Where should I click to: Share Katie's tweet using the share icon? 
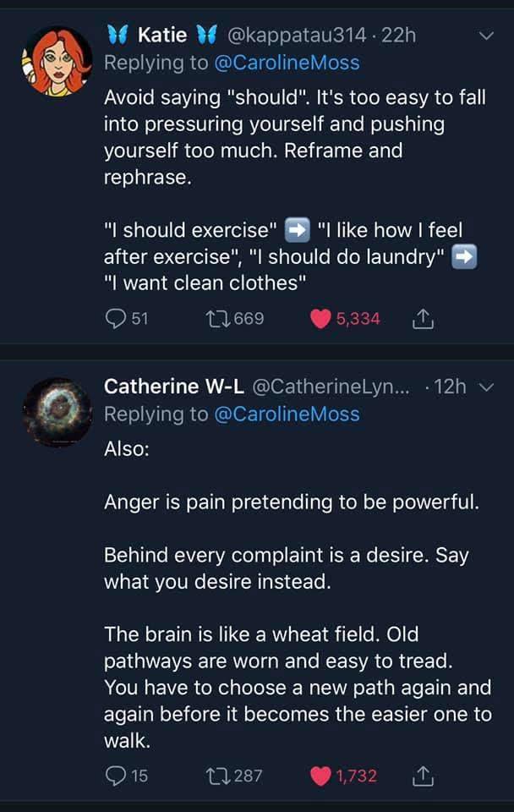(422, 319)
